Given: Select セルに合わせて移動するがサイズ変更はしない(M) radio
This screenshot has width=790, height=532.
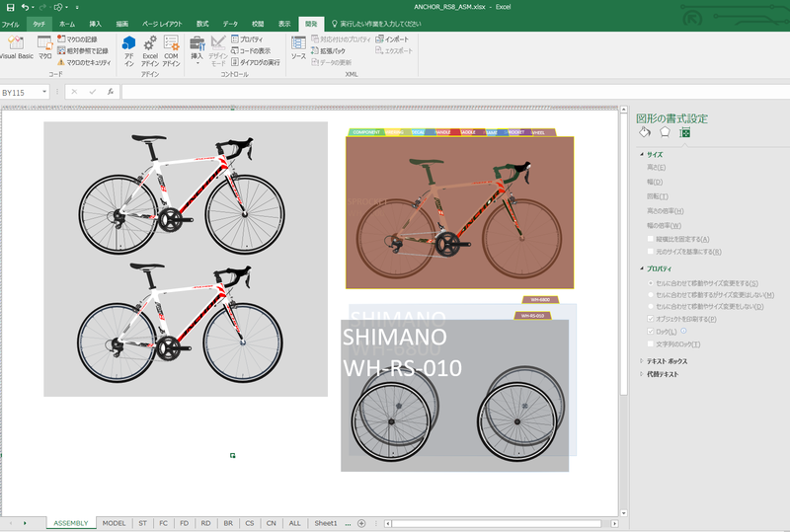Looking at the screenshot, I should tap(651, 295).
